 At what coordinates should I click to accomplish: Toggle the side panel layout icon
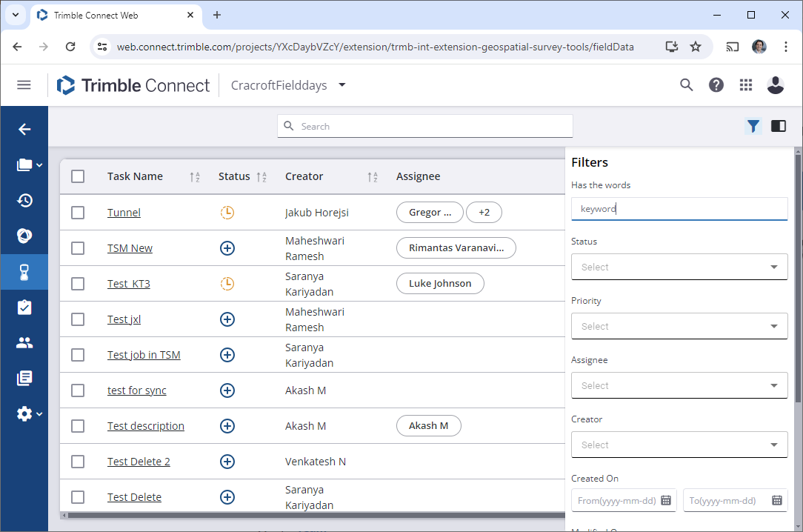point(778,126)
